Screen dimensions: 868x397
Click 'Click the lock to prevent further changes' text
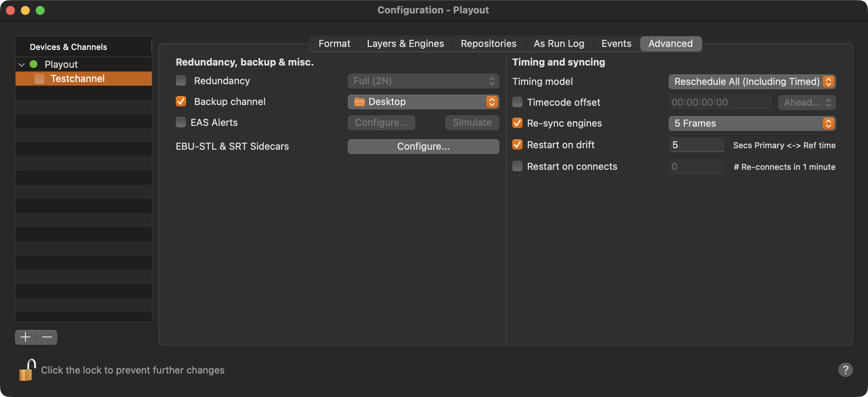tap(133, 370)
